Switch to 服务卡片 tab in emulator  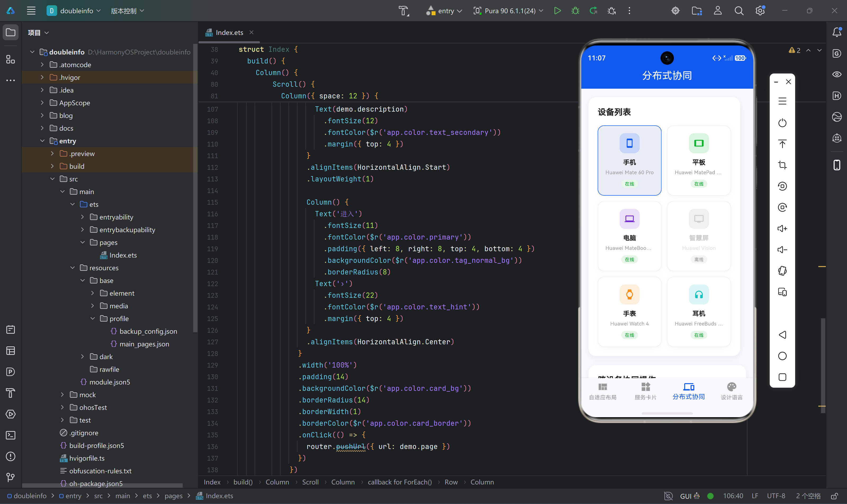(646, 391)
